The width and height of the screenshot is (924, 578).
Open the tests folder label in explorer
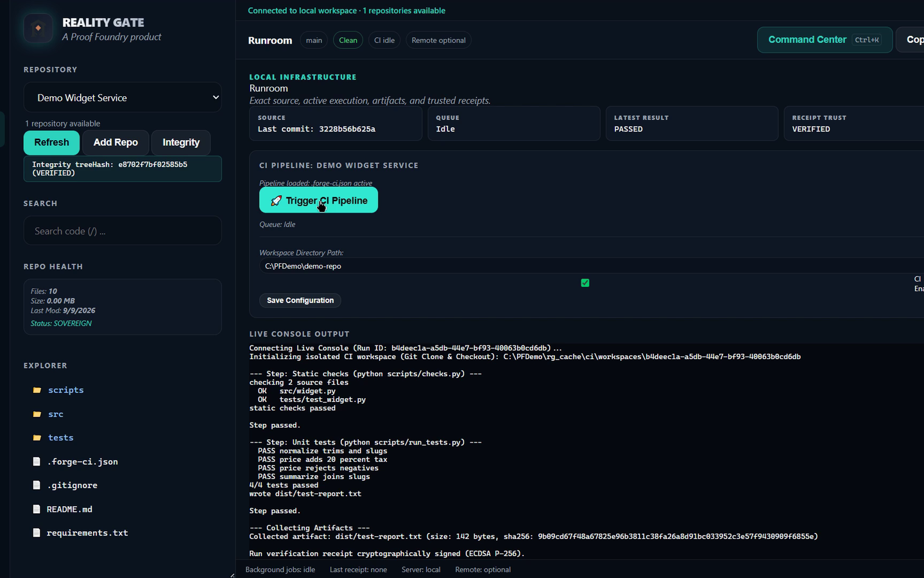(x=61, y=438)
